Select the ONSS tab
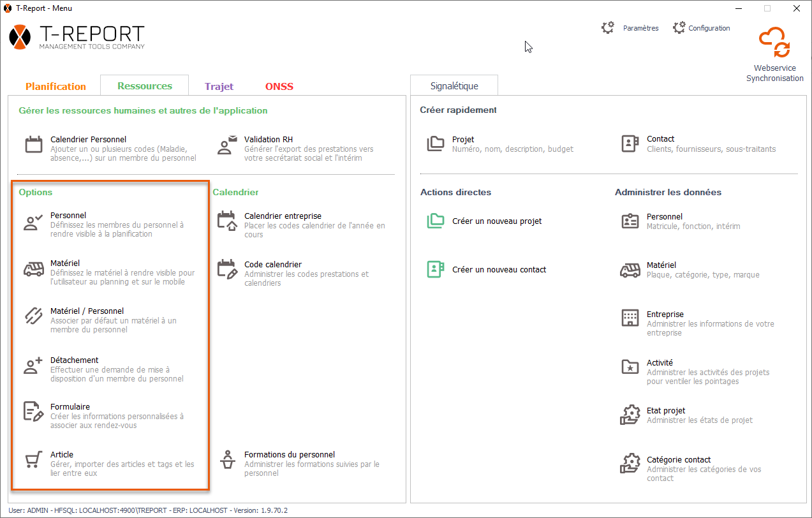The height and width of the screenshot is (518, 812). [279, 86]
